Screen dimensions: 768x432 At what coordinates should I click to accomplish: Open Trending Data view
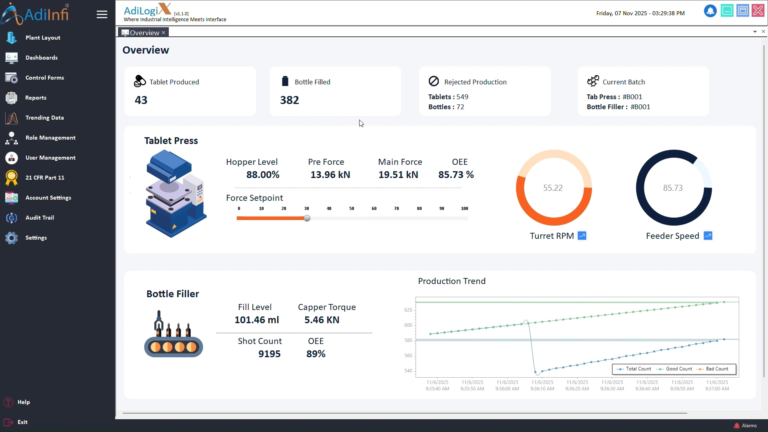point(44,118)
